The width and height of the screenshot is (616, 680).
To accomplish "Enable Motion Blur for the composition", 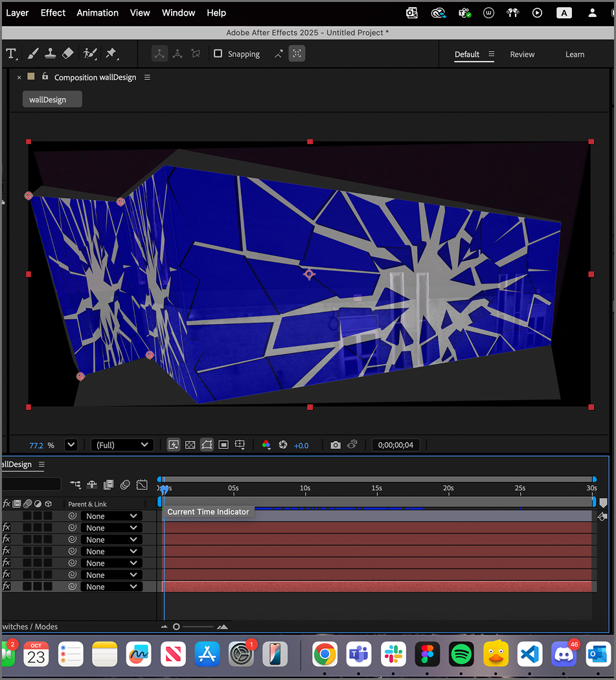I will [125, 484].
